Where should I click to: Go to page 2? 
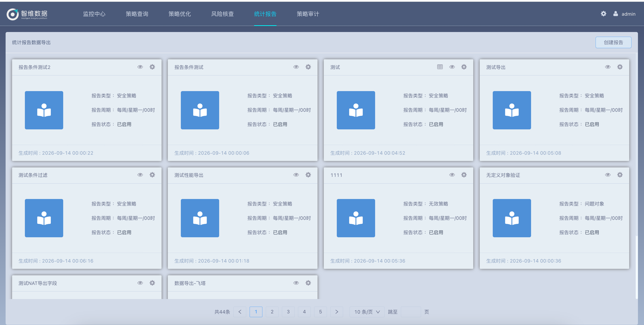[272, 312]
